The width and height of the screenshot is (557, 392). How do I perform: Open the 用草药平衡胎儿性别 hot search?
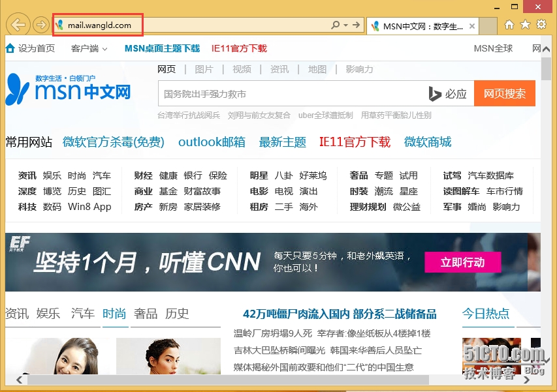coord(396,115)
